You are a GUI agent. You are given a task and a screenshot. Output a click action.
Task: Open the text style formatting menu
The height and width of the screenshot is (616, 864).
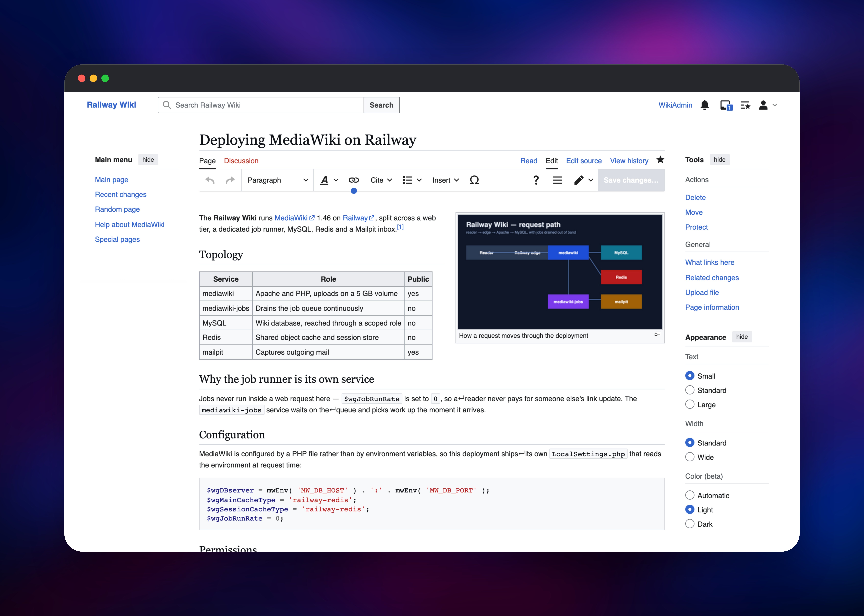[329, 180]
